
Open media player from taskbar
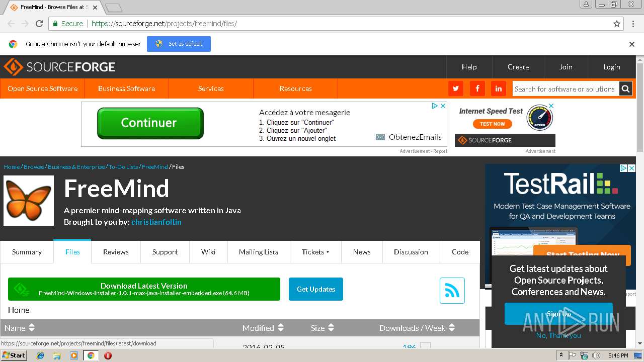pos(74,355)
